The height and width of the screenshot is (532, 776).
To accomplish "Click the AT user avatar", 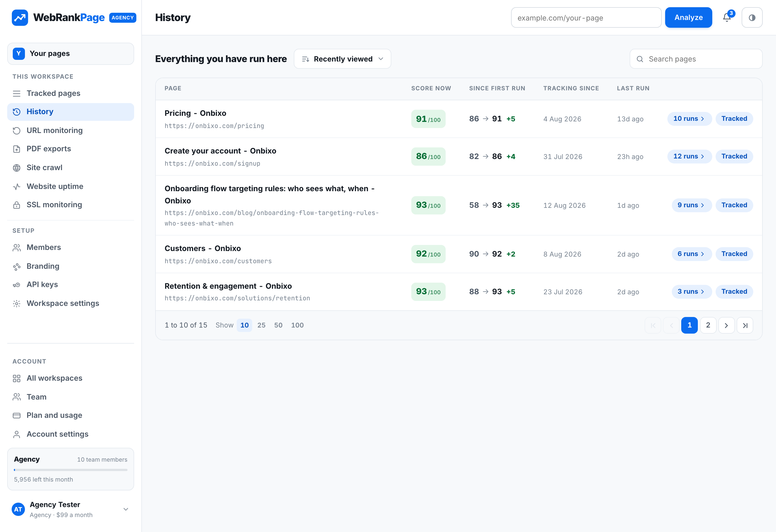I will (x=18, y=509).
